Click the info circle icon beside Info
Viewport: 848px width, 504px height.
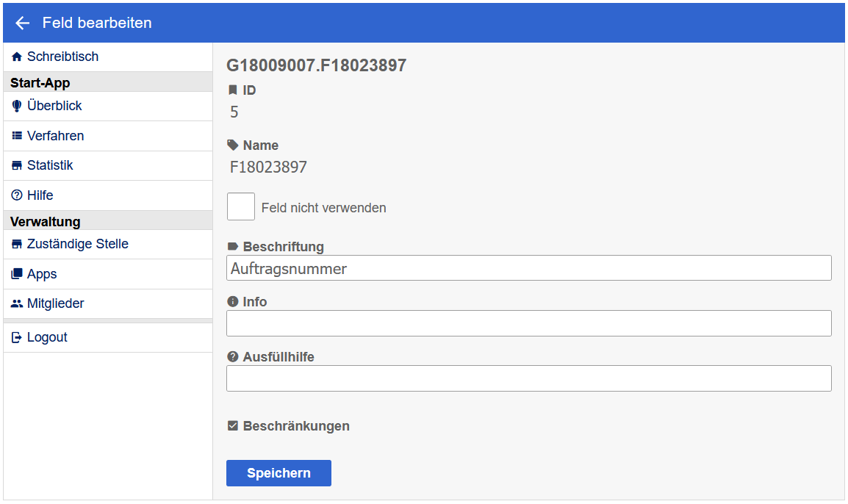tap(233, 302)
